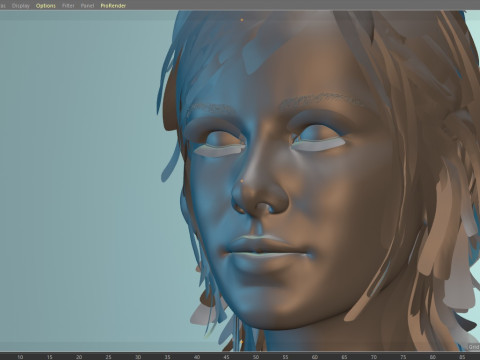Jump to frame 85 on the time slider
The height and width of the screenshot is (360, 480).
(x=462, y=357)
